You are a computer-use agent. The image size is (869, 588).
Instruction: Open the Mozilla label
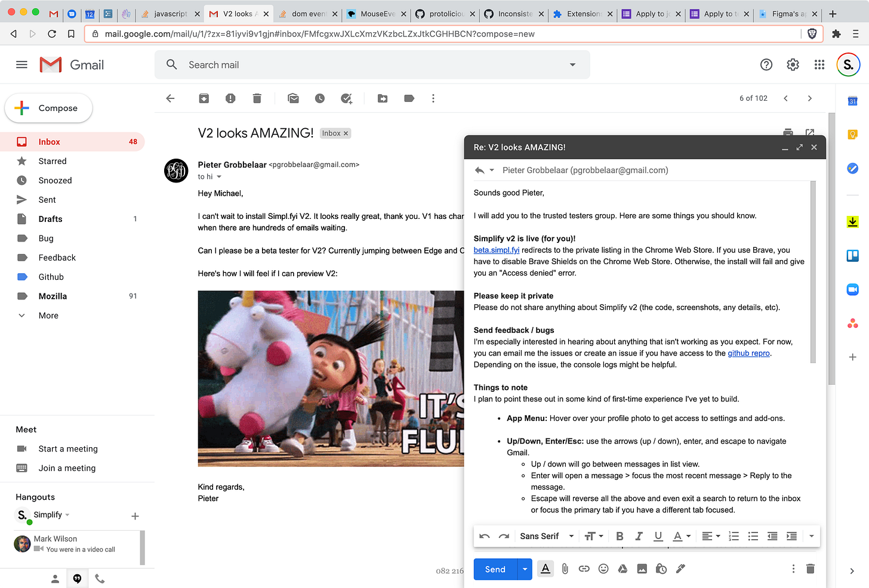click(x=72, y=296)
